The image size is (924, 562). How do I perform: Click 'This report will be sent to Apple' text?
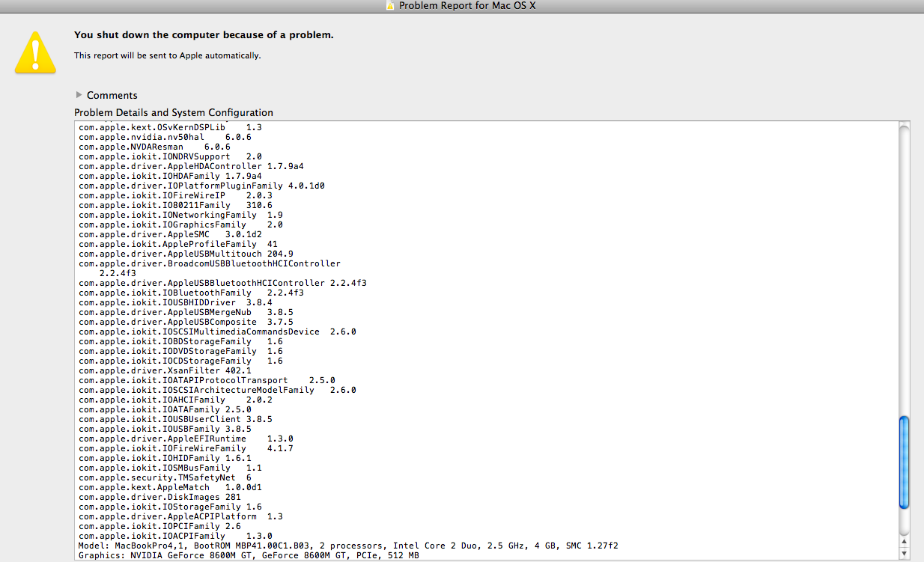point(168,55)
